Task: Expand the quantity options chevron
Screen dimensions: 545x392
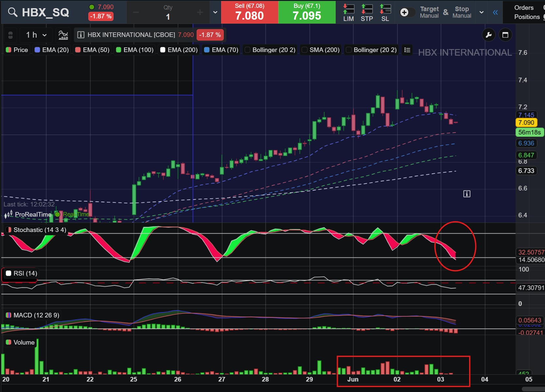Action: point(215,12)
